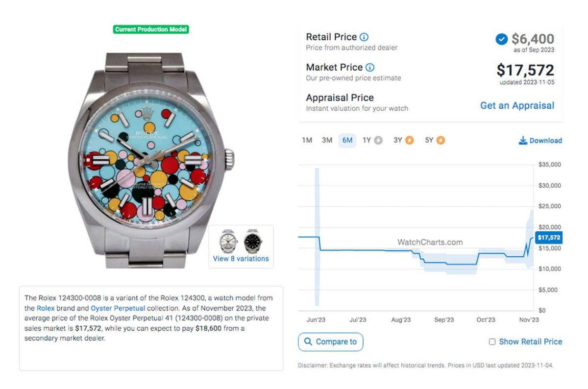
Task: Enable the Show Retail Price checkbox
Action: coord(492,342)
